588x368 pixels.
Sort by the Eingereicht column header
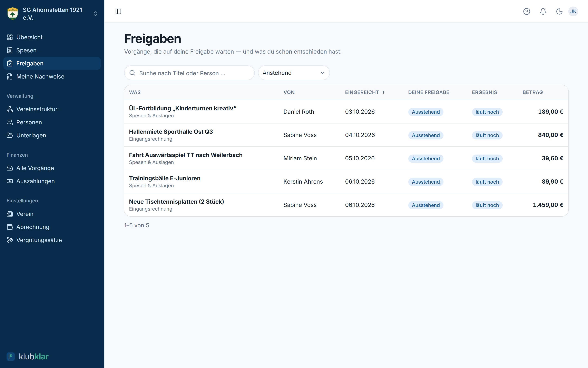click(x=365, y=92)
